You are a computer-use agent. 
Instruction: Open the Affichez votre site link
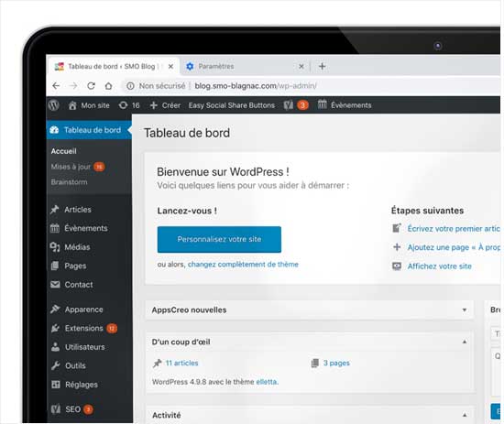(439, 266)
